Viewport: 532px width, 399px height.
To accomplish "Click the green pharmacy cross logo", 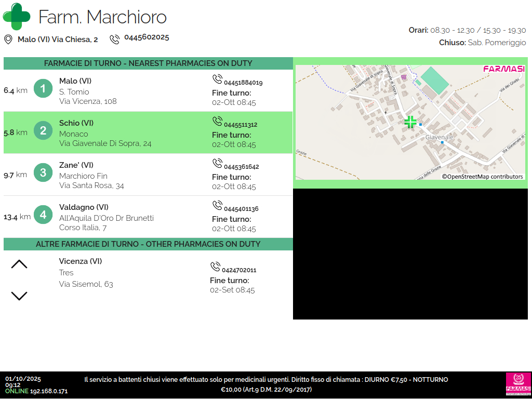I will coord(17,17).
